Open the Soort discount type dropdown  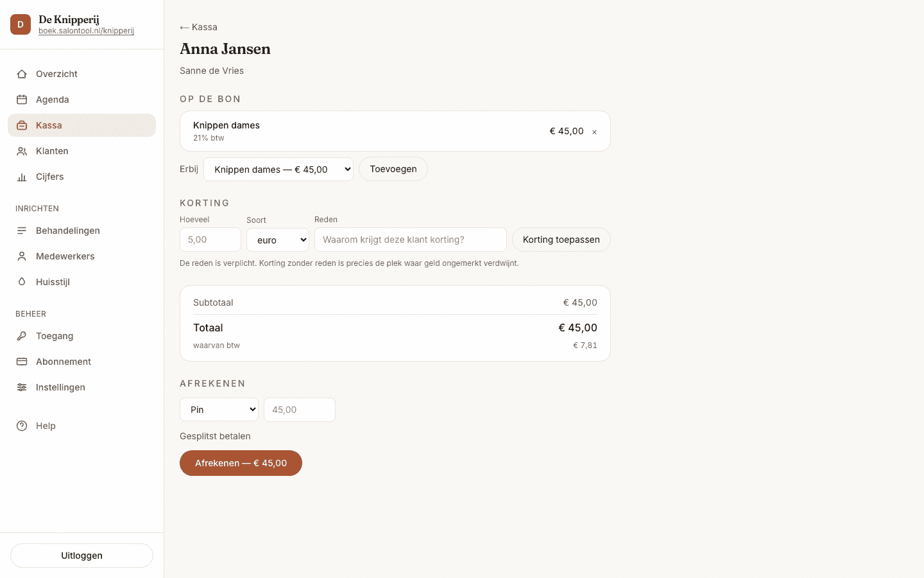(x=278, y=240)
